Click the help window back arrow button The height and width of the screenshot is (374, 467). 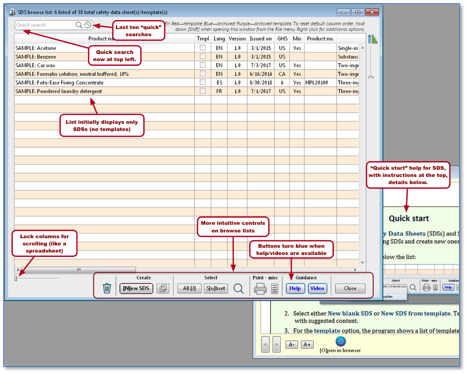tap(265, 344)
